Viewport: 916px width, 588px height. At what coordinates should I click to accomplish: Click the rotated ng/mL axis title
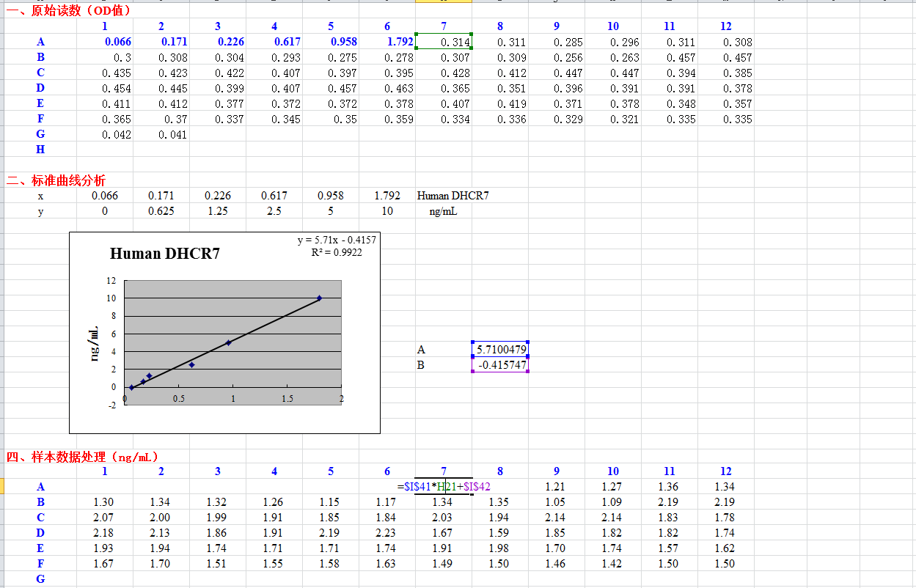[95, 344]
